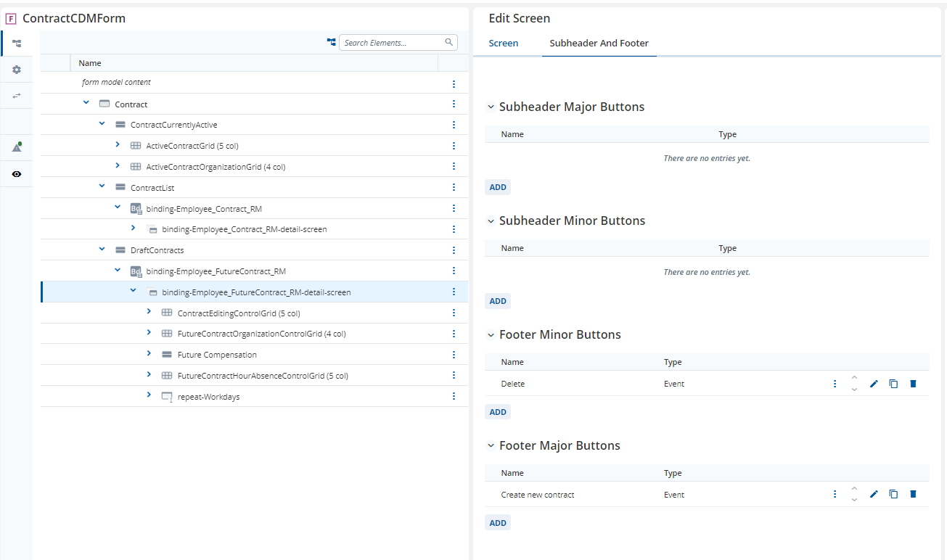This screenshot has height=560, width=947.
Task: Duplicate the Delete button entry
Action: [893, 384]
